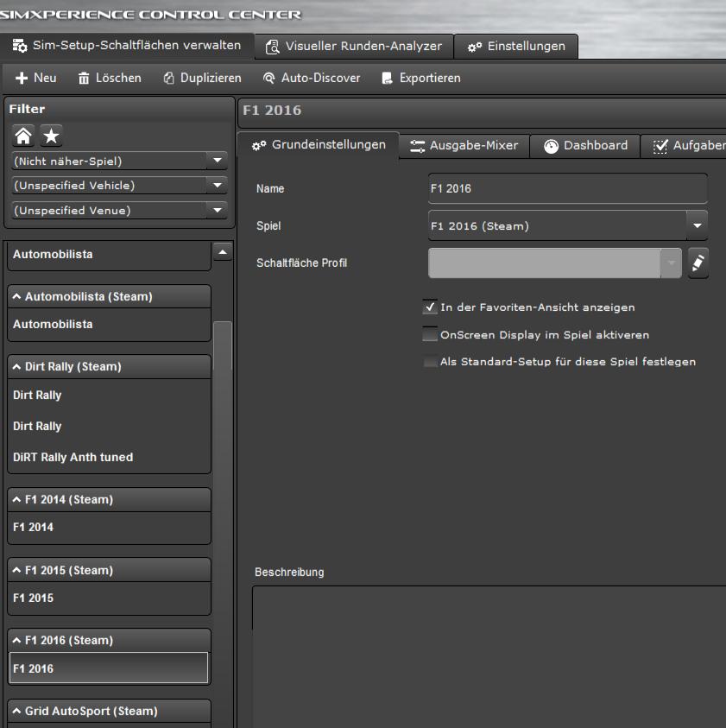Click the favorites star filter icon

[x=51, y=136]
